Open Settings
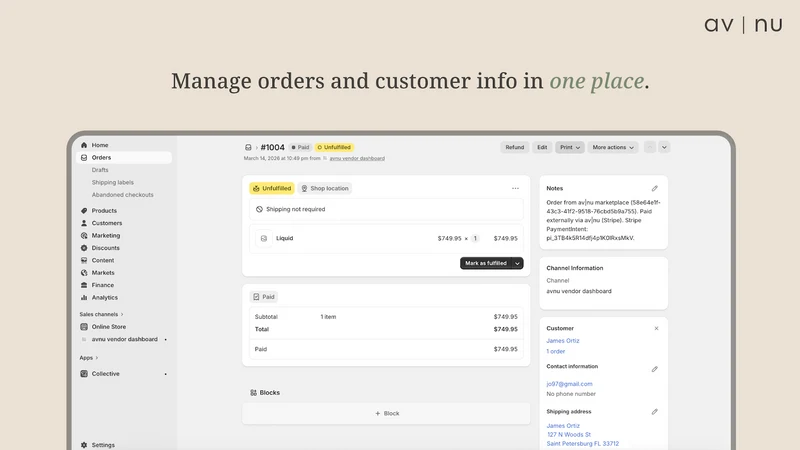 click(103, 445)
